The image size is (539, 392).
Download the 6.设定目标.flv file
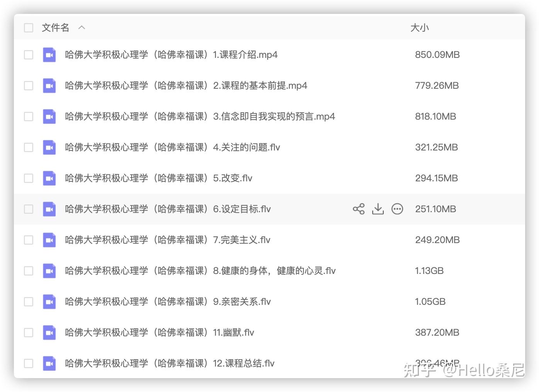click(378, 209)
